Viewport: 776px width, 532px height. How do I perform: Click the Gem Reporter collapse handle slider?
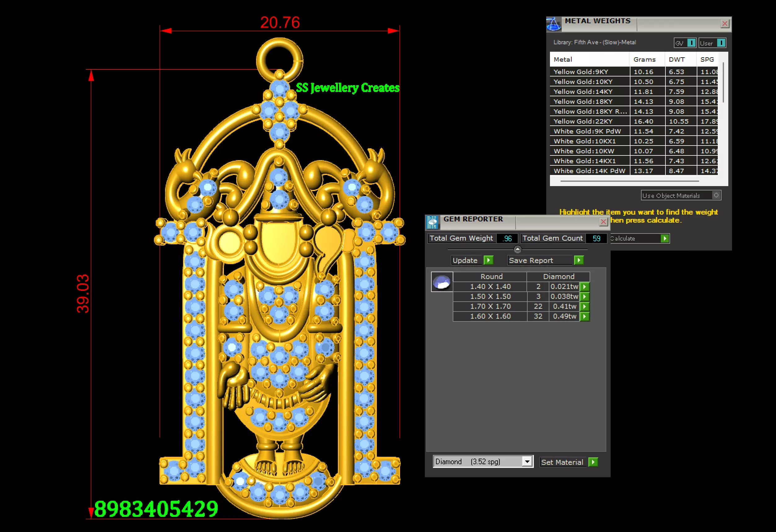[517, 249]
